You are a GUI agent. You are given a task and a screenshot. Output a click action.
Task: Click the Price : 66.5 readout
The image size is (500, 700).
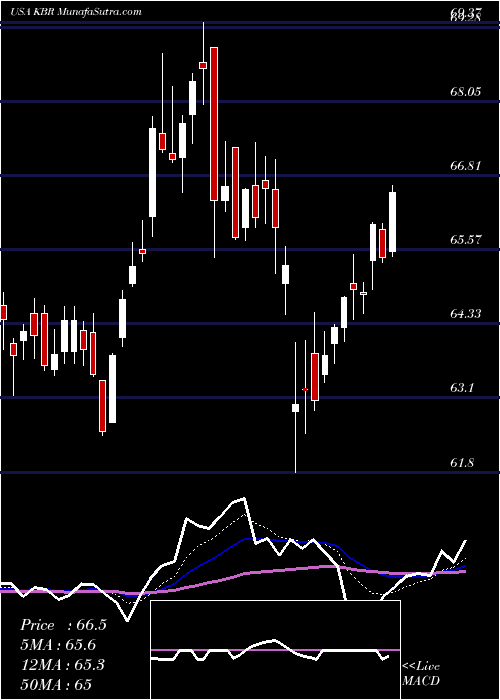coord(63,625)
